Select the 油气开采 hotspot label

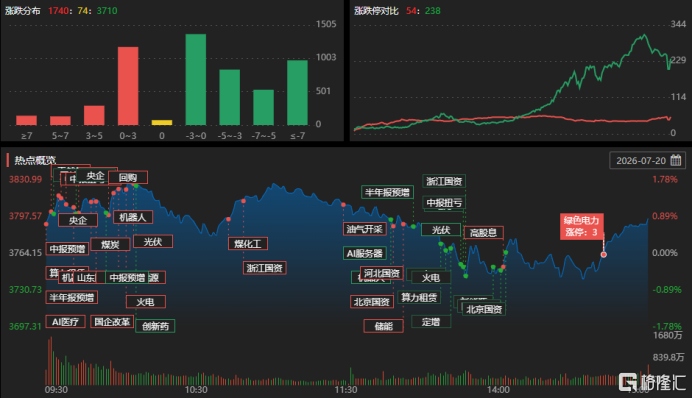pos(365,229)
